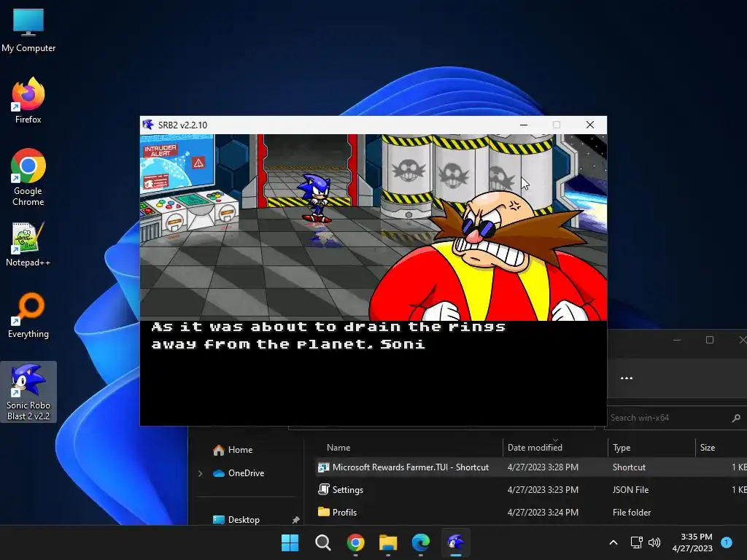Select the Everything search desktop shortcut
The height and width of the screenshot is (560, 747).
point(28,315)
